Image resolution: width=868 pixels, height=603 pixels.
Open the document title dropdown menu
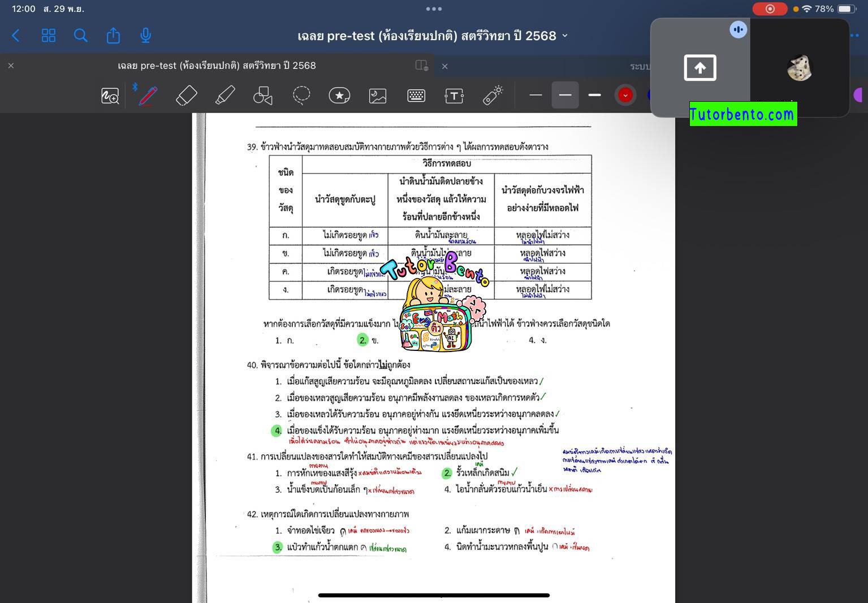(x=565, y=36)
